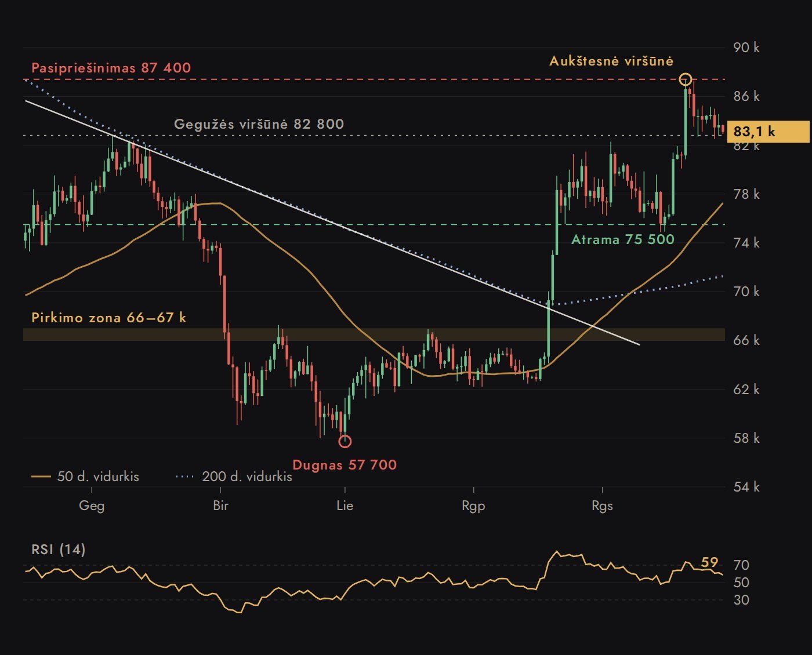Click the RSI 70 level label
This screenshot has width=812, height=655.
741,565
